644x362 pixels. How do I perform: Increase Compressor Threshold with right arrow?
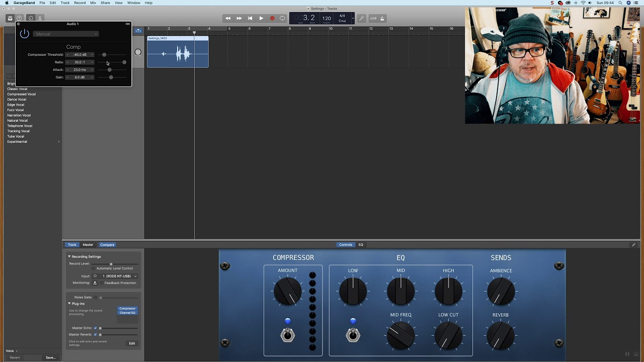click(x=92, y=55)
